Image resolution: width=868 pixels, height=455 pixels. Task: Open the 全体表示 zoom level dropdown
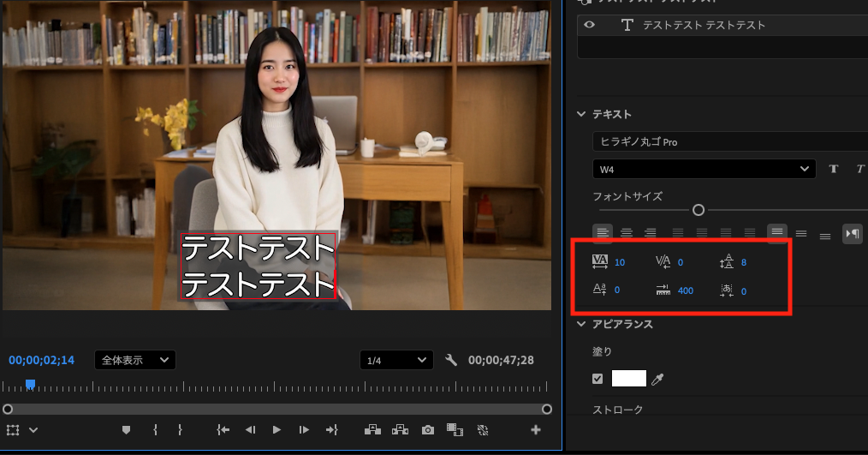click(x=134, y=361)
